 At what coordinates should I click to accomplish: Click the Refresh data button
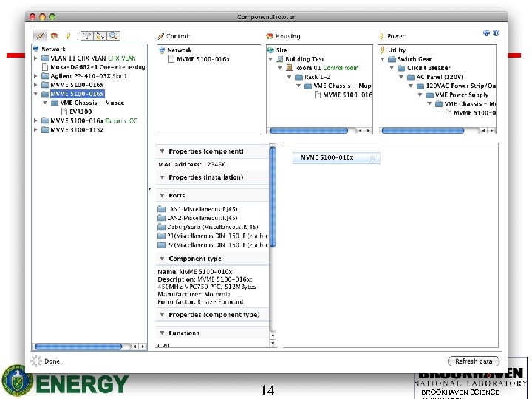474,361
